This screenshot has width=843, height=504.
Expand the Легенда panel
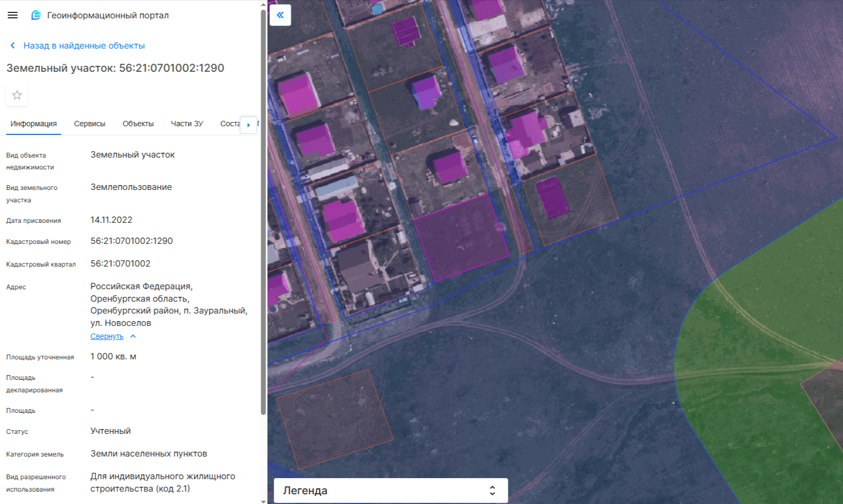(x=391, y=491)
